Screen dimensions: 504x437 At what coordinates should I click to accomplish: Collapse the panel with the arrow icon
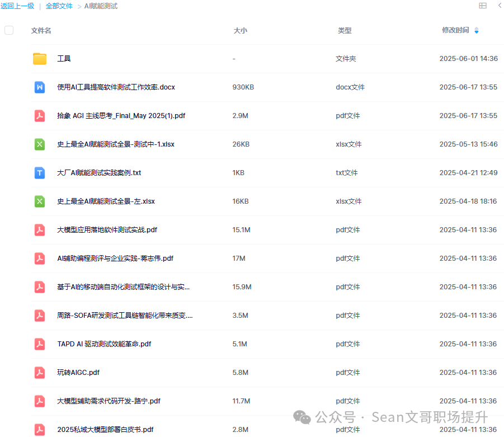500,6
